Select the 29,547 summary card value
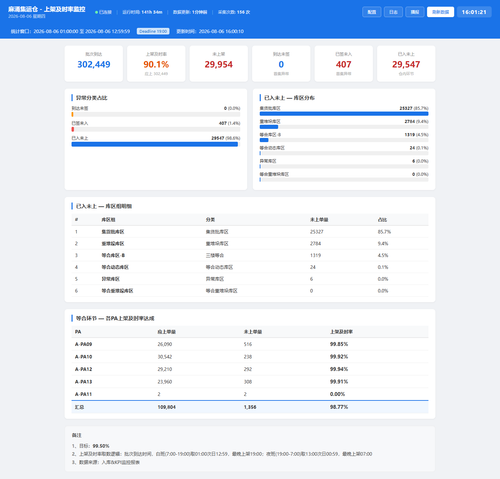 tap(406, 64)
